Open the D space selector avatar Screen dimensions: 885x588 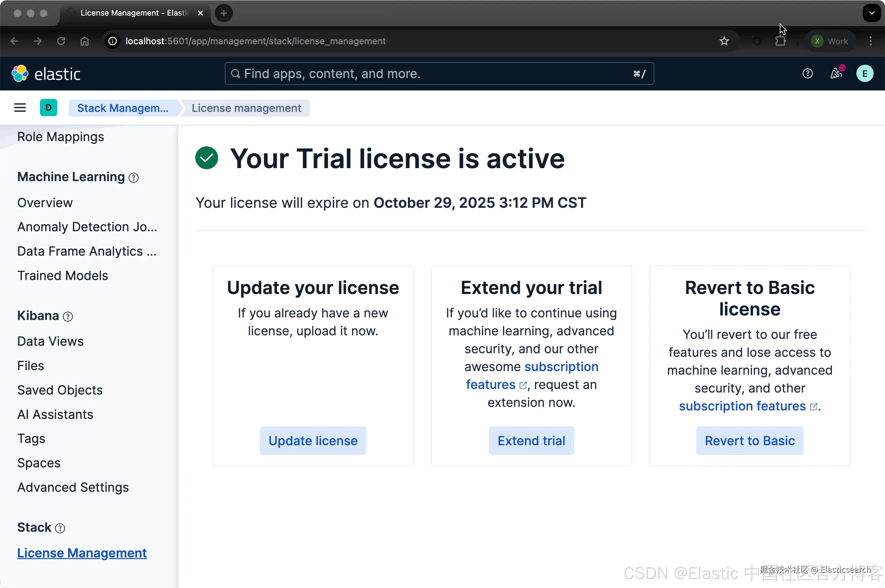tap(48, 108)
